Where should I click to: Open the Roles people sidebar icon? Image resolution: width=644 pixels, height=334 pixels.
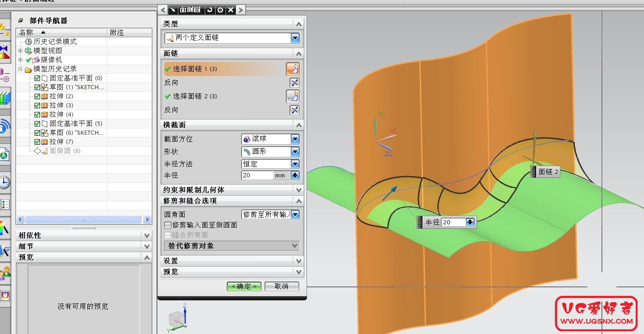(4, 273)
